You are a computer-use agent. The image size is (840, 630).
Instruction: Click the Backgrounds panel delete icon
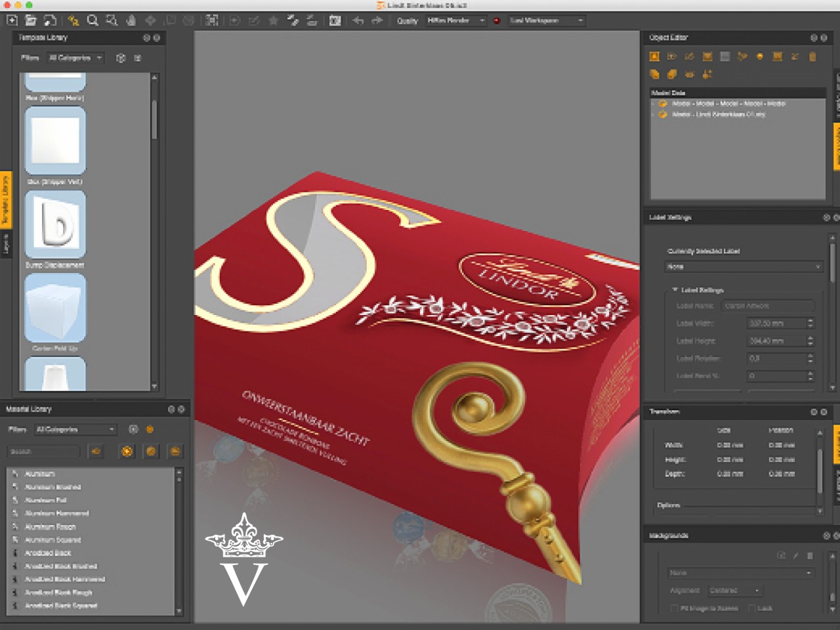(810, 556)
